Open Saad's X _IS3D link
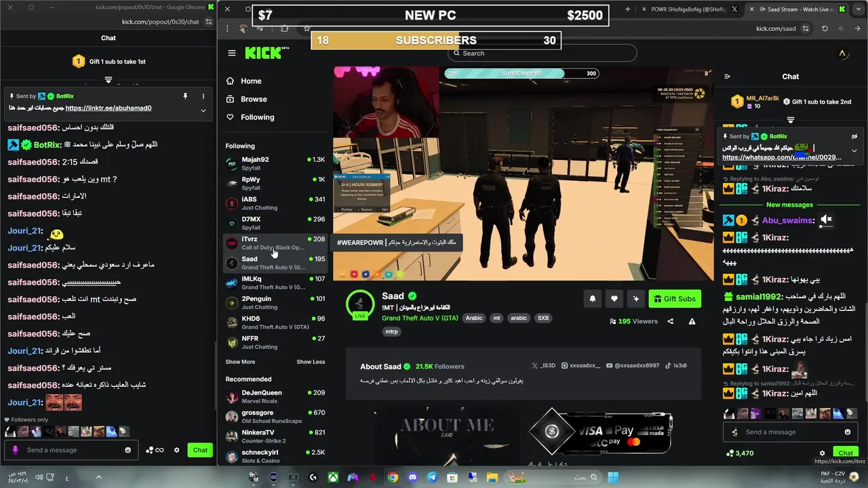Screen dimensions: 868x488 coord(544,365)
